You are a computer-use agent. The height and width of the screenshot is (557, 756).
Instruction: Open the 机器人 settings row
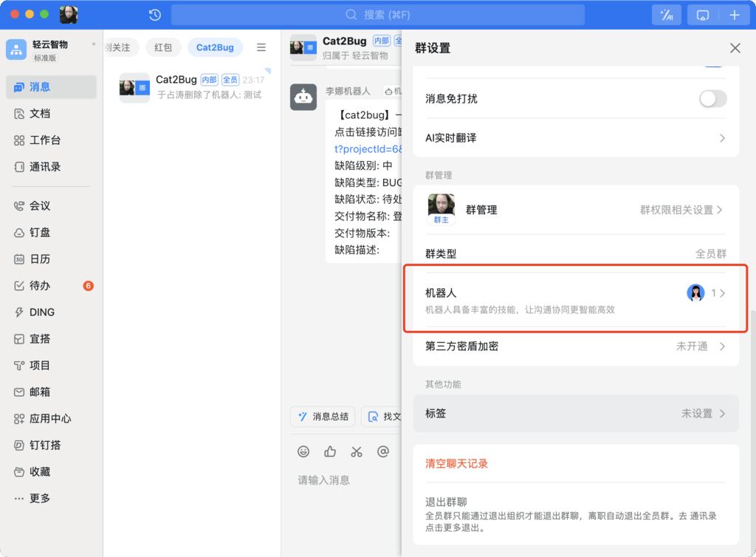click(x=576, y=300)
